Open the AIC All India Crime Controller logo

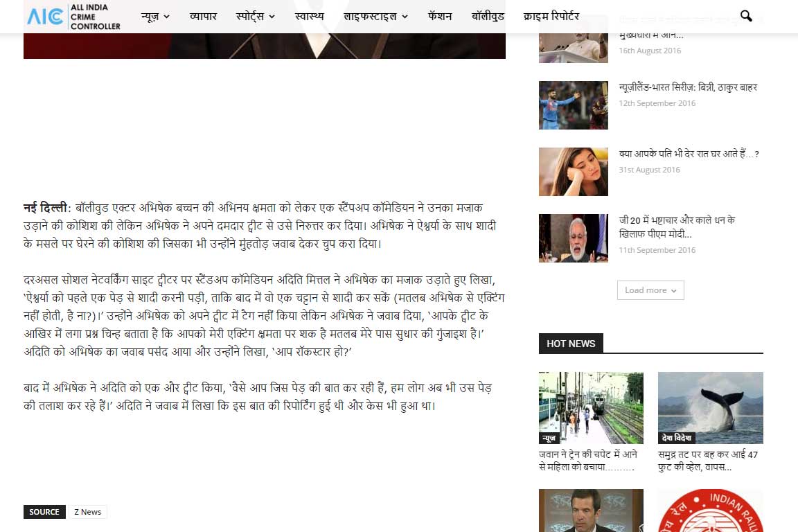73,17
